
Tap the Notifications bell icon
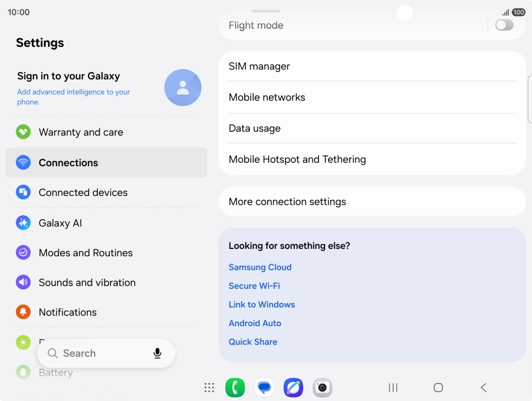[x=23, y=312]
